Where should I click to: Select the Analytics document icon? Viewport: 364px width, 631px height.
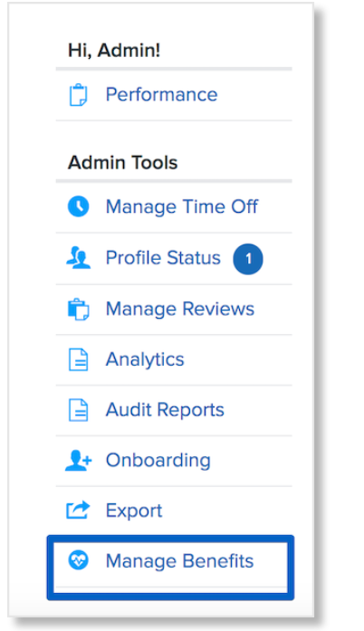[x=78, y=359]
